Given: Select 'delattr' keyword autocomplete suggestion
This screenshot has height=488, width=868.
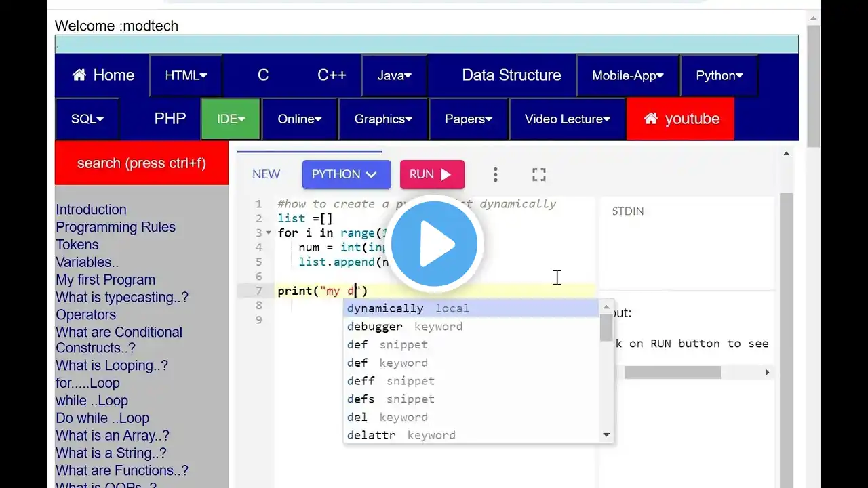Looking at the screenshot, I should tap(471, 435).
